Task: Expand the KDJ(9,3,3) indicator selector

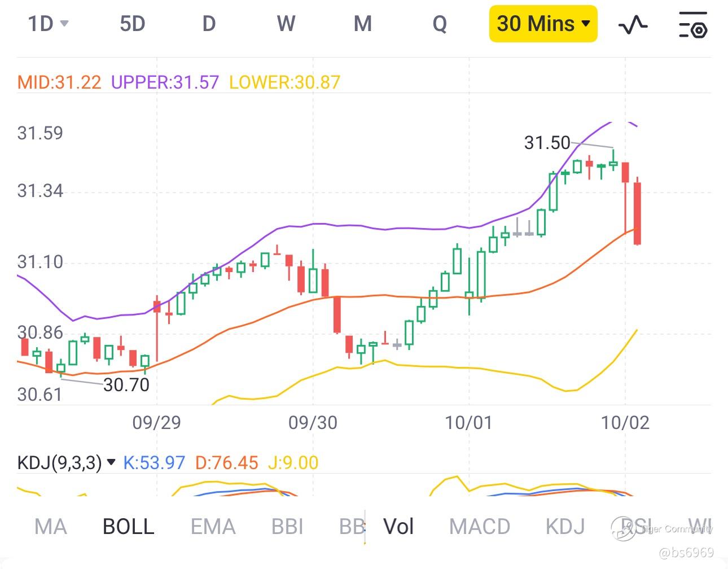Action: 67,463
